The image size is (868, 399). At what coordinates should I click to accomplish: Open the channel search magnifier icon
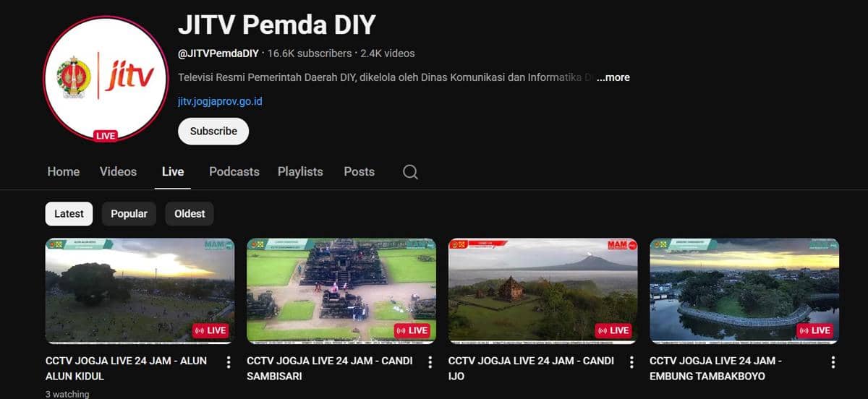click(x=410, y=172)
